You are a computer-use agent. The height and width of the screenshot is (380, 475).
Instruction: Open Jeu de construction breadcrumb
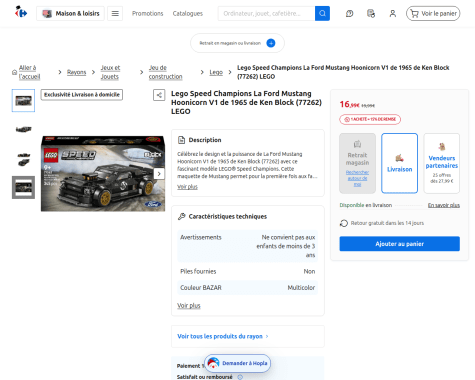(x=165, y=72)
